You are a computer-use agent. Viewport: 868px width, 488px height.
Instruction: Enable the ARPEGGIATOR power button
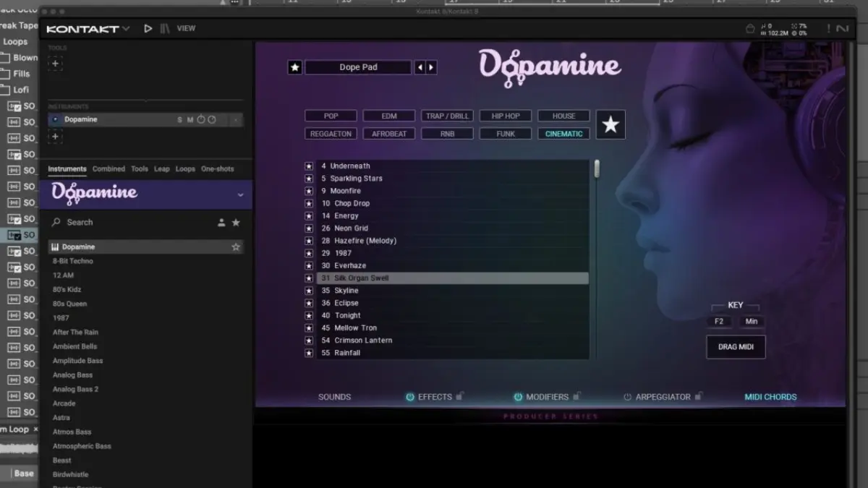pos(628,397)
